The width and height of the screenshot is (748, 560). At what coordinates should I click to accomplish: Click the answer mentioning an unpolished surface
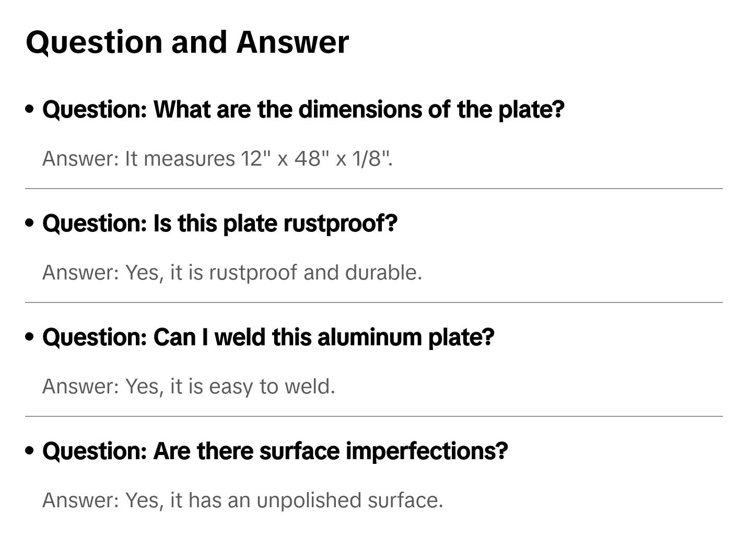pyautogui.click(x=242, y=500)
